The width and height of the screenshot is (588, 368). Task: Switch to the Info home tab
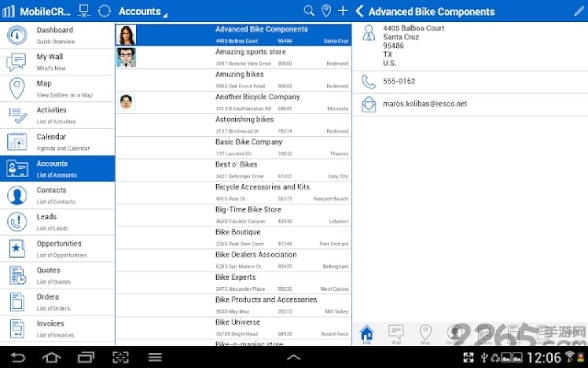click(x=367, y=334)
